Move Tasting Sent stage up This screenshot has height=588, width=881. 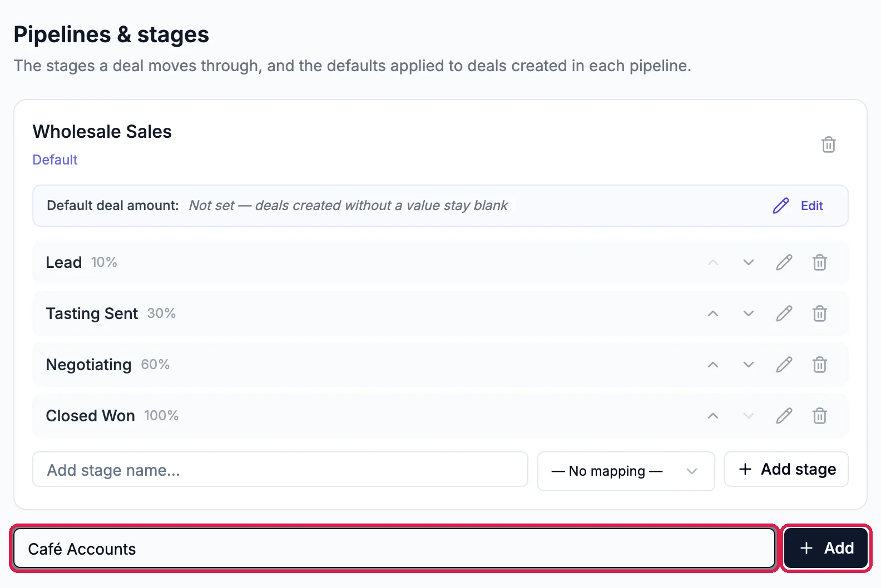pyautogui.click(x=713, y=313)
